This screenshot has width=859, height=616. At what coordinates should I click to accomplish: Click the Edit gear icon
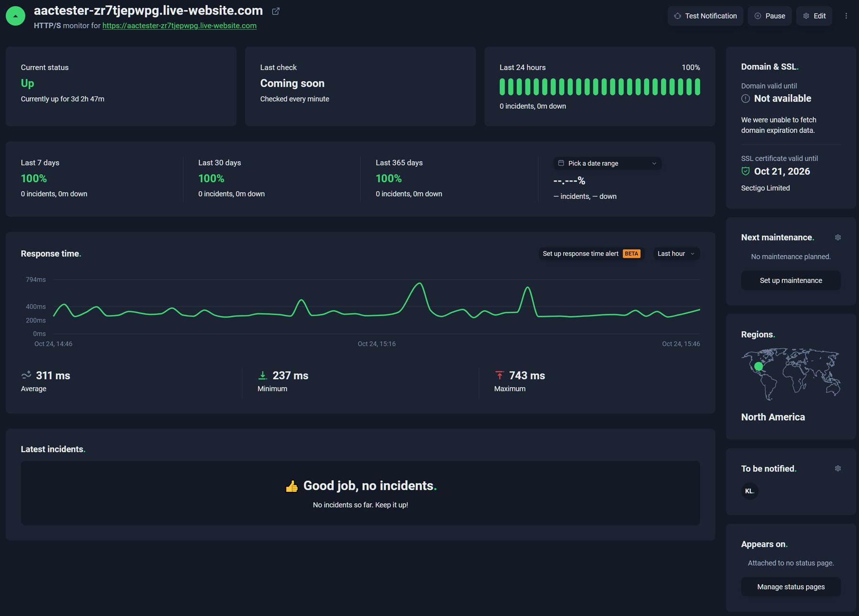point(806,16)
